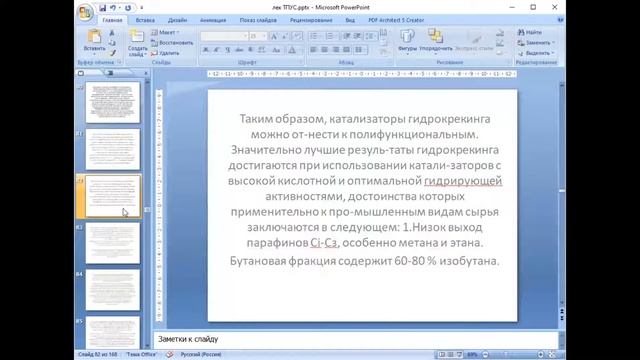
Task: Cut selection with the scissors icon
Action: pos(112,33)
